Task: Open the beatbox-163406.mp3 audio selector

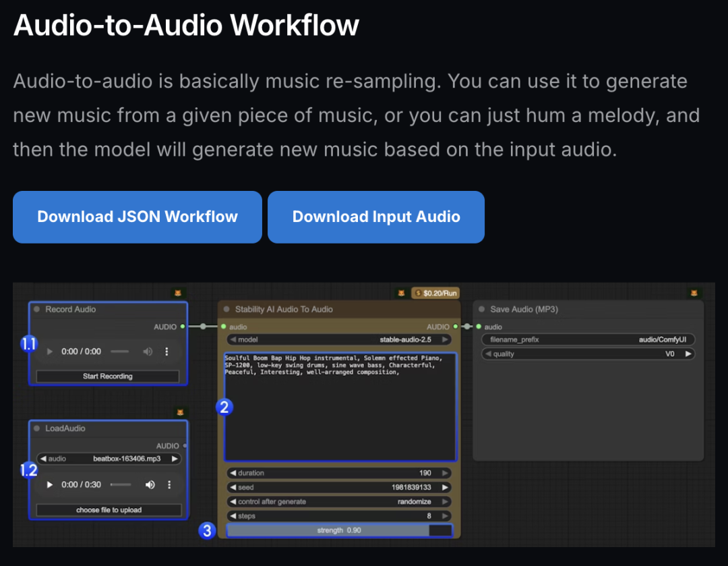Action: [x=109, y=459]
